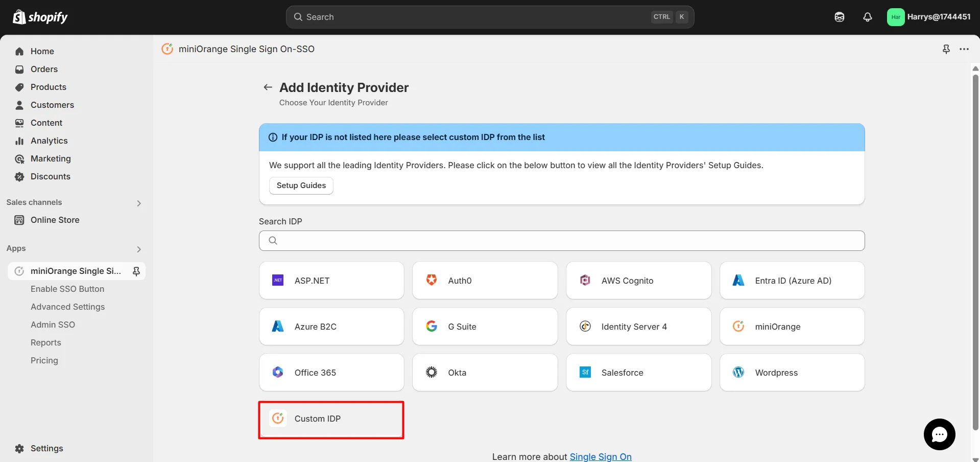
Task: Open Advanced Settings submenu item
Action: click(x=67, y=307)
